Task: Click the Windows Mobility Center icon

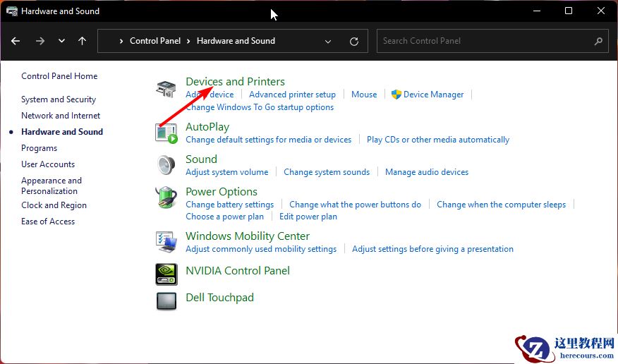Action: (166, 241)
